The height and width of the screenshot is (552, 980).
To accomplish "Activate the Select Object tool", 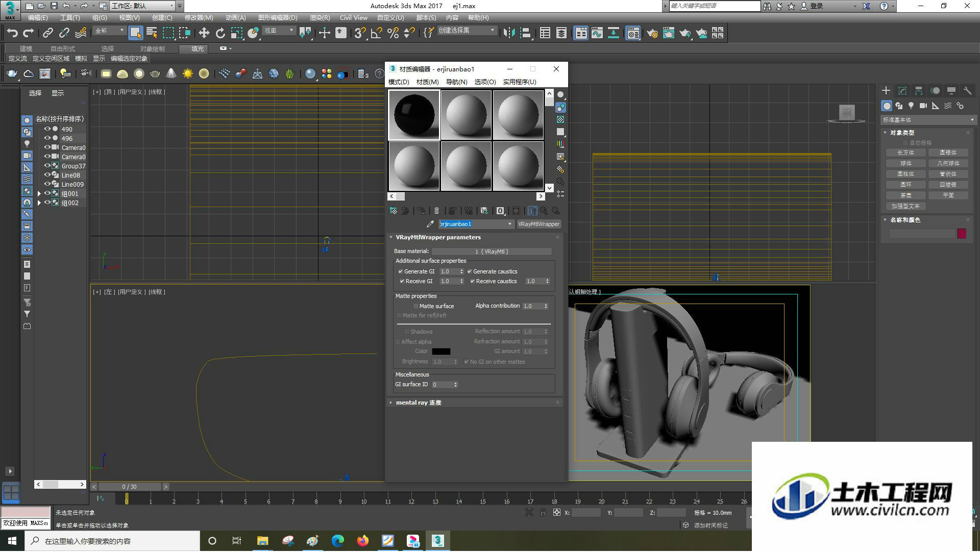I will click(x=135, y=33).
